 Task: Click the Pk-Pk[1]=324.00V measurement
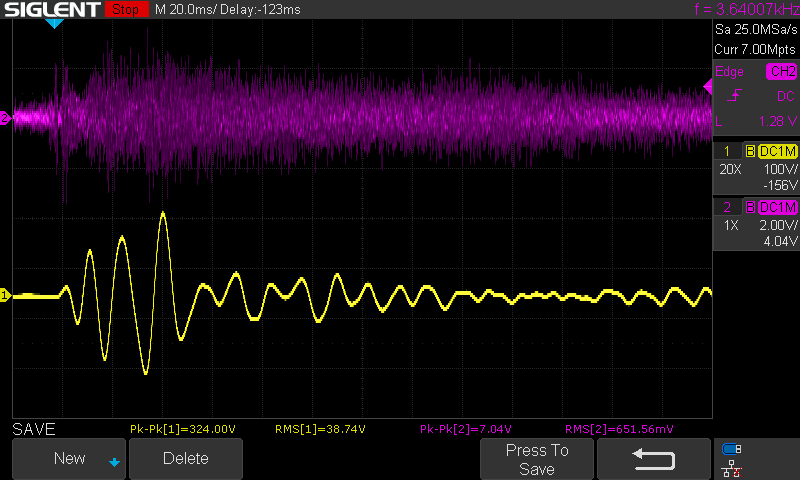pos(183,429)
